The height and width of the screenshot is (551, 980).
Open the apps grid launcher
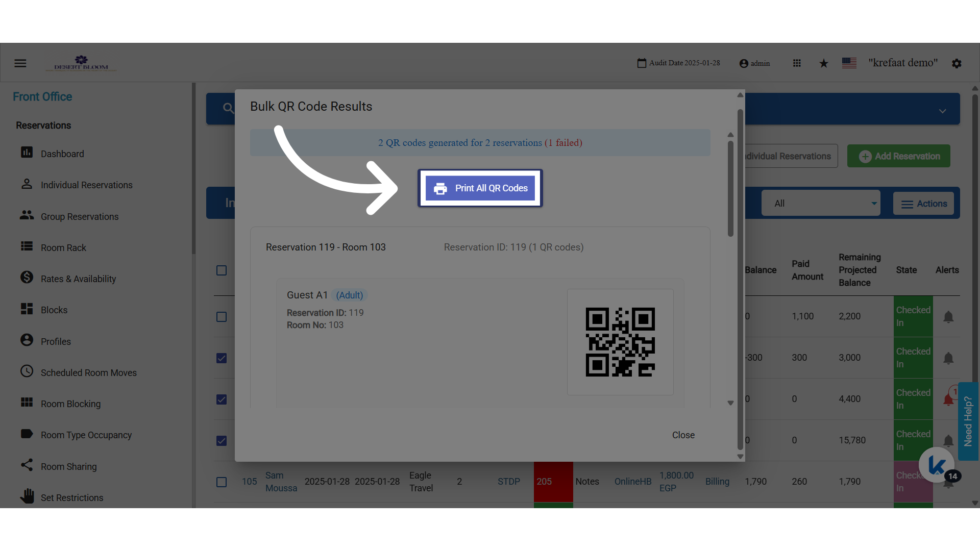(797, 63)
